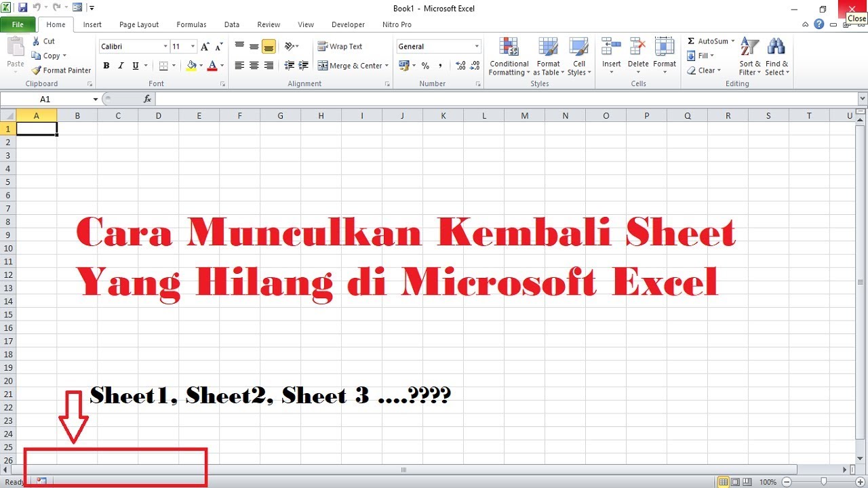Click Decrease Decimal icon
The width and height of the screenshot is (868, 488).
point(475,66)
